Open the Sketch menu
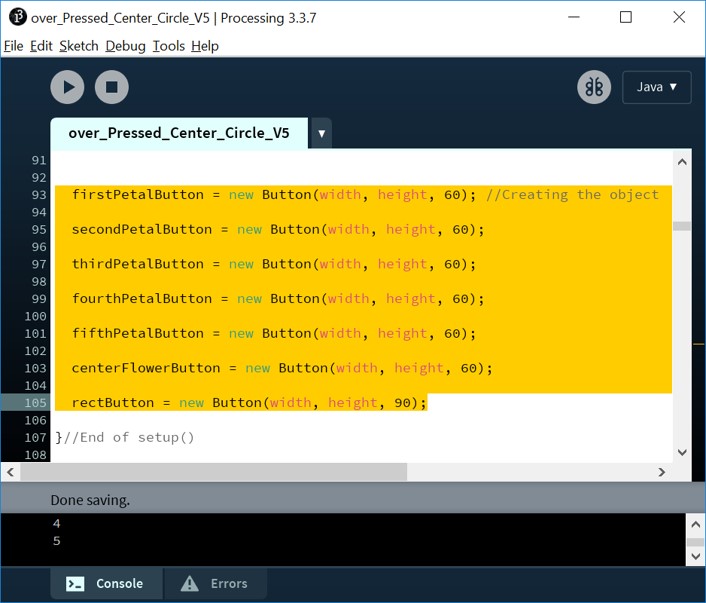706x603 pixels. click(79, 46)
